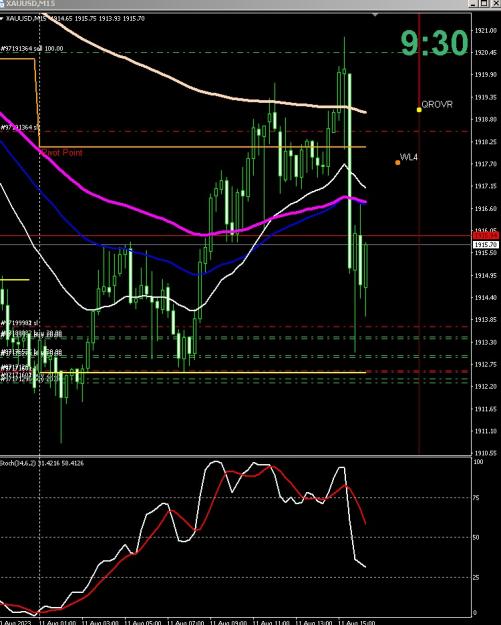Viewport: 501px width, 625px height.
Task: Click the 1910.55 price scale value
Action: point(485,453)
